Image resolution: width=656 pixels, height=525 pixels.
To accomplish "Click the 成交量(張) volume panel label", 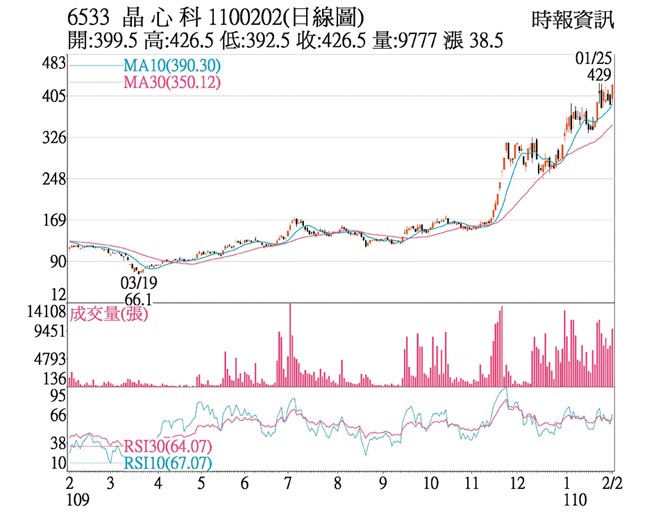I will pyautogui.click(x=111, y=316).
